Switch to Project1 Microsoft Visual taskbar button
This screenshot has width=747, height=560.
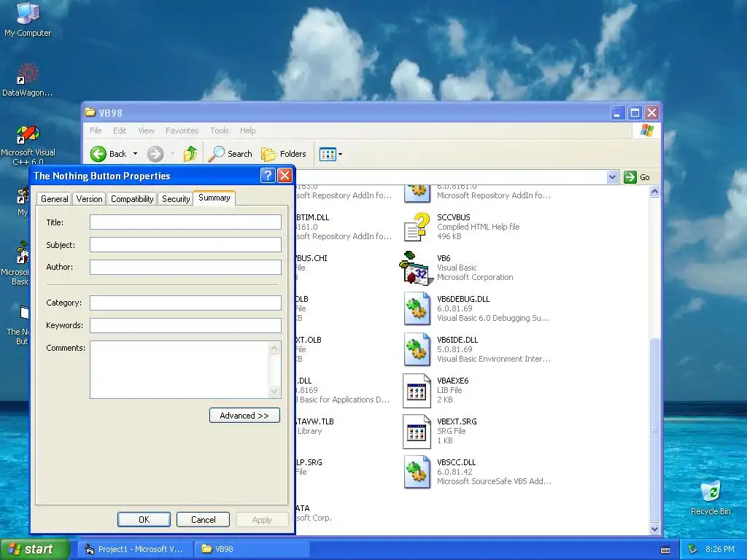pos(134,549)
